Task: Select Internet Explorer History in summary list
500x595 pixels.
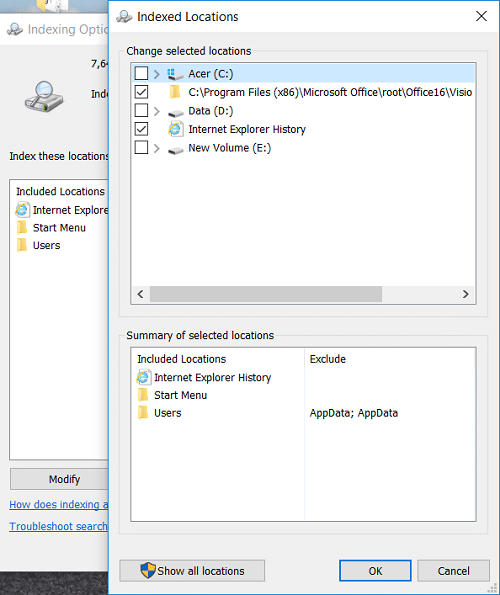Action: (x=212, y=378)
